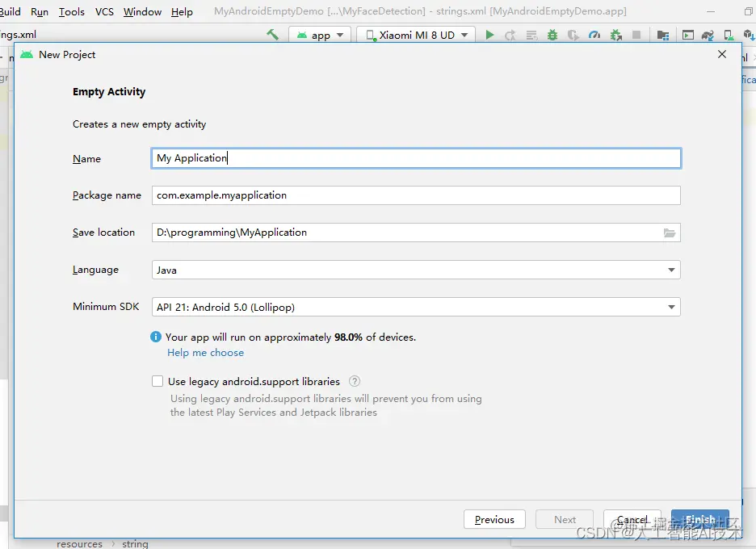Open the Help me choose link
The width and height of the screenshot is (756, 549).
(205, 353)
